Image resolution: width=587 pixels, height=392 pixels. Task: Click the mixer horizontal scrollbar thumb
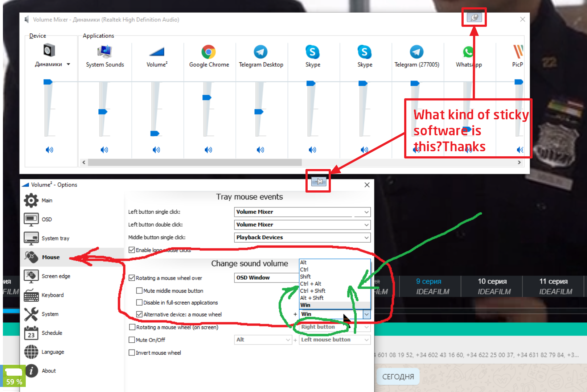click(195, 162)
